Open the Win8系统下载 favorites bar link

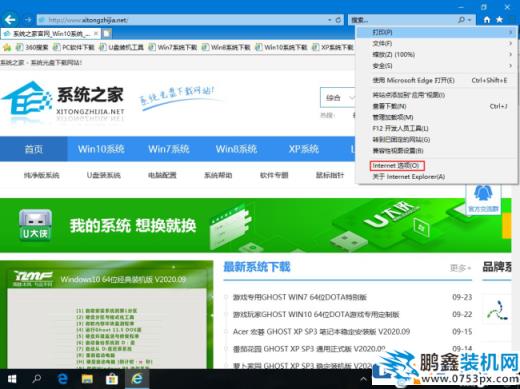(x=226, y=47)
